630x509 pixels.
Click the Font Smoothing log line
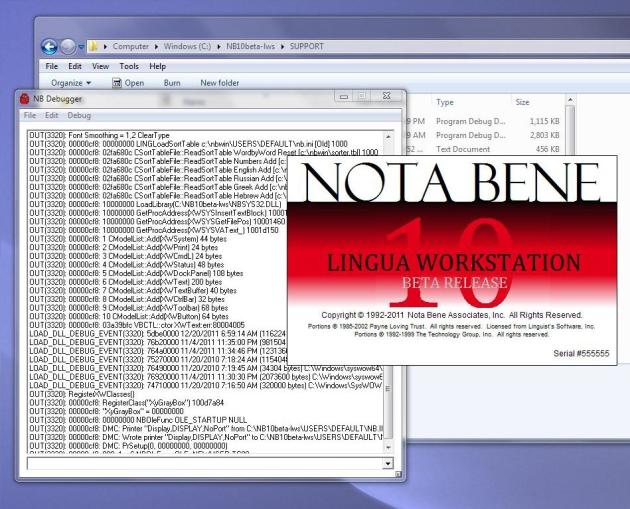[99, 135]
